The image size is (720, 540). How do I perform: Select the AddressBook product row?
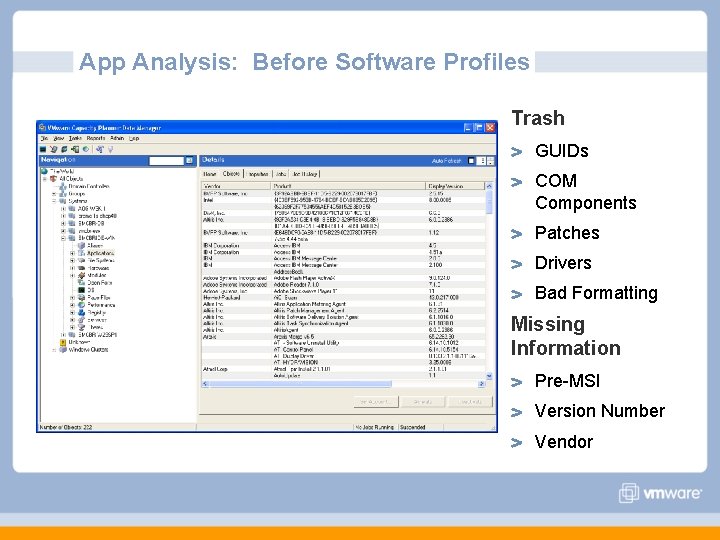coord(343,272)
